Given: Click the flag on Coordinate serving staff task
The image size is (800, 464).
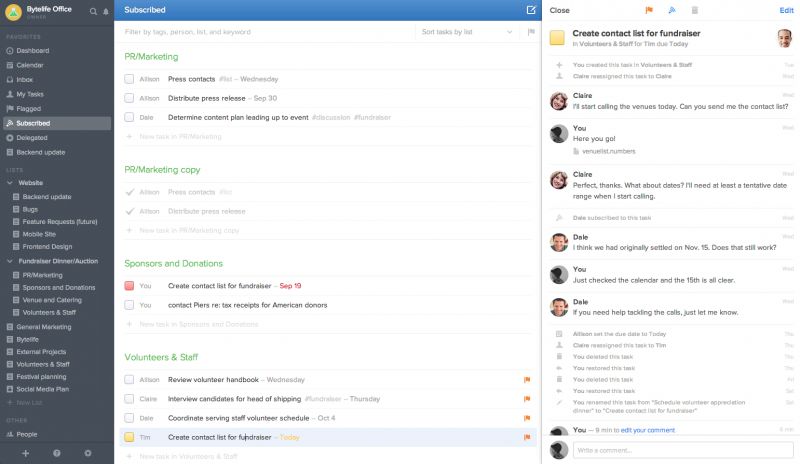Looking at the screenshot, I should pyautogui.click(x=527, y=418).
